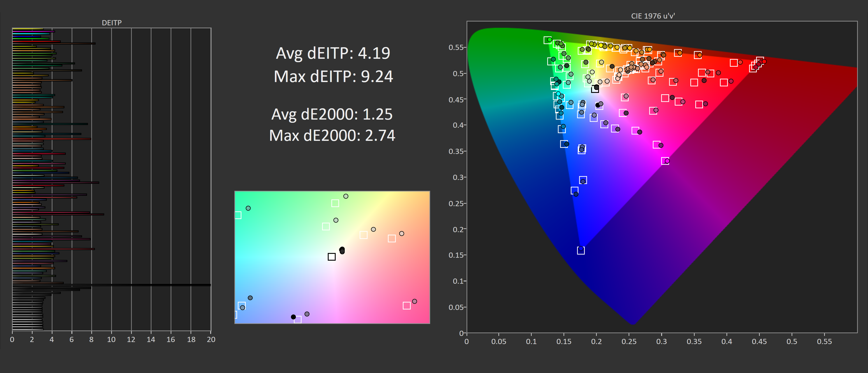Click solid black dot at inset bottom edge
868x373 pixels.
click(x=293, y=317)
